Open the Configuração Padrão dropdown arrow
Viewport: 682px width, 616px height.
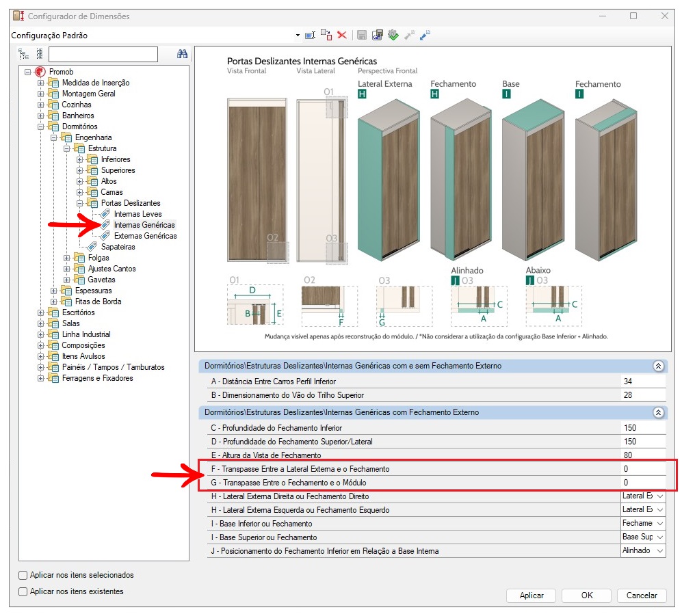pyautogui.click(x=298, y=35)
